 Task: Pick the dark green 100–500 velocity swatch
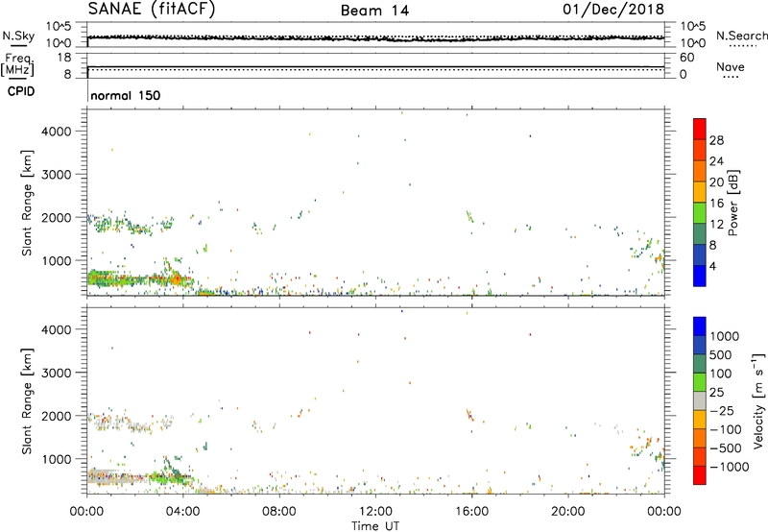click(700, 364)
